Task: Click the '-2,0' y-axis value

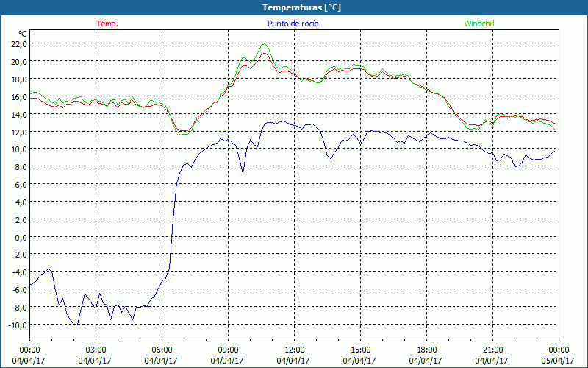Action: 20,255
